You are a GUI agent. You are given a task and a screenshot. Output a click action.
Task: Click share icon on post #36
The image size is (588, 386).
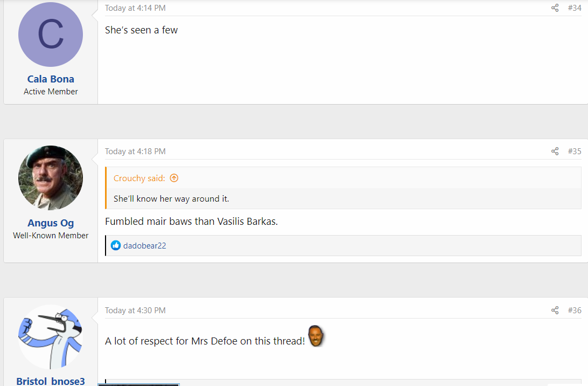click(555, 310)
